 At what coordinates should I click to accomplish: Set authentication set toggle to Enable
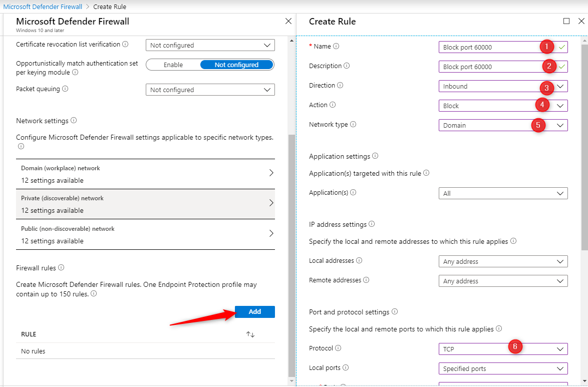pyautogui.click(x=173, y=65)
